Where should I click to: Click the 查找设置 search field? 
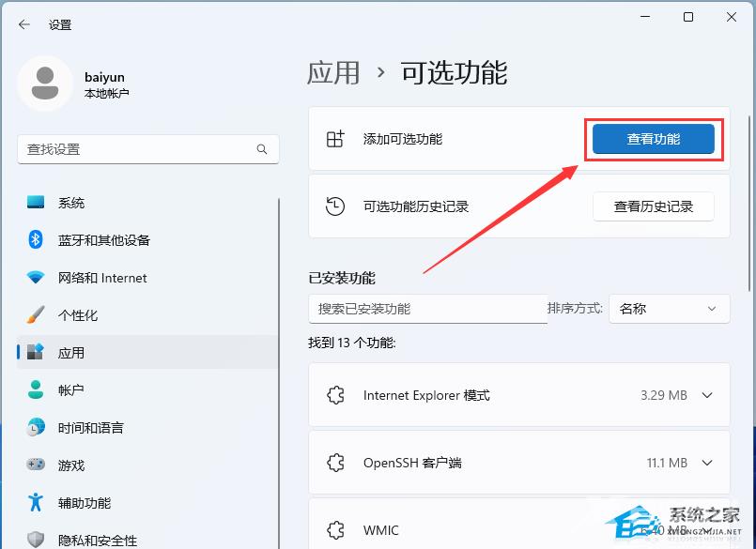[x=148, y=149]
